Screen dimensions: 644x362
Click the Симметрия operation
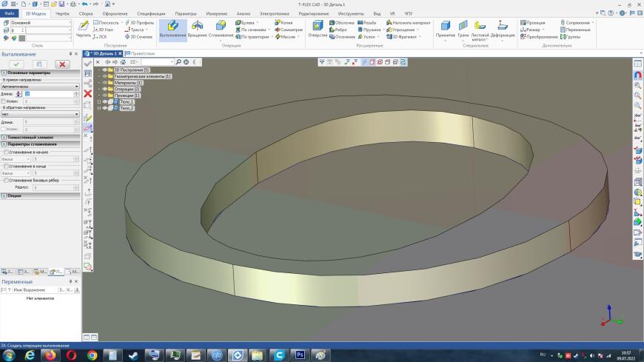click(x=289, y=30)
